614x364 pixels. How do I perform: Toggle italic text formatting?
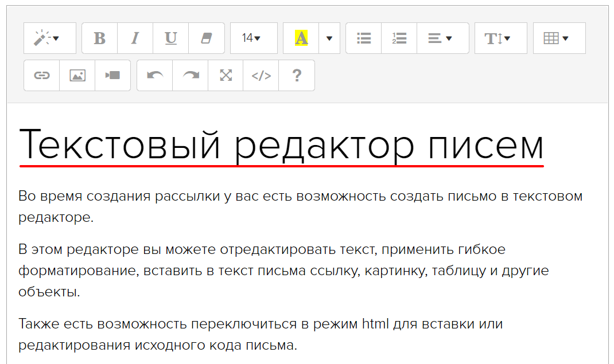click(135, 38)
